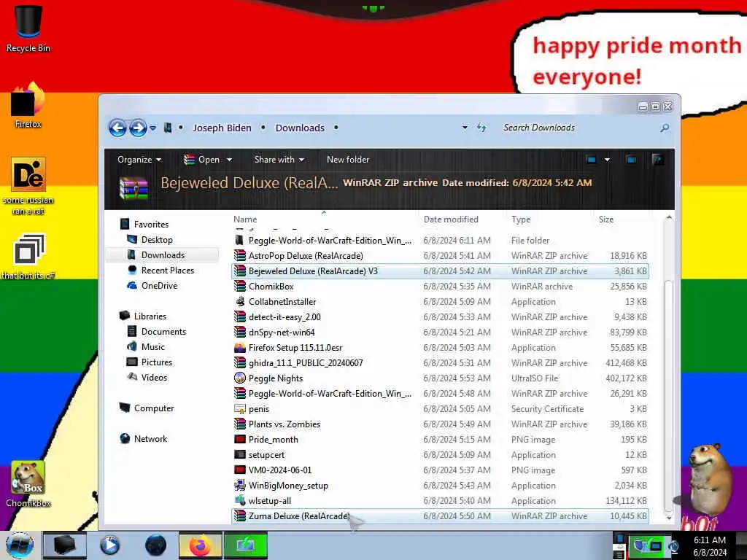Open the Share with menu
Viewport: 747px width, 560px height.
click(279, 160)
